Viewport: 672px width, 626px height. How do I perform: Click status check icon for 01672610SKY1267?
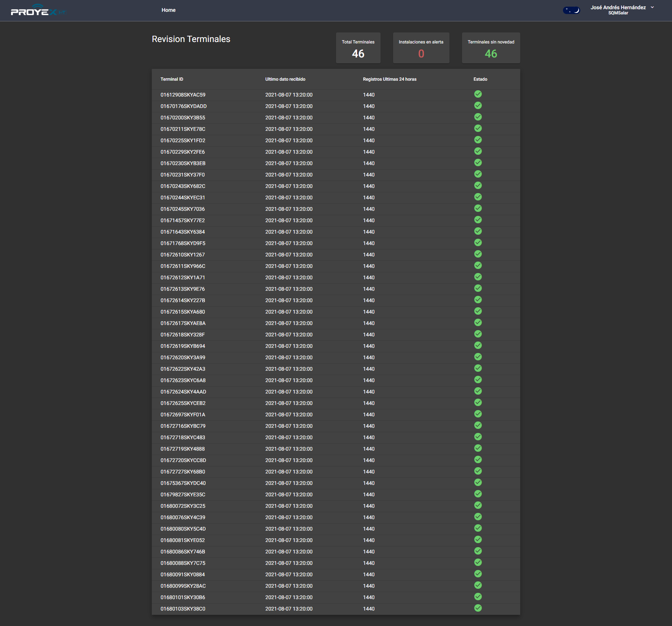coord(478,254)
